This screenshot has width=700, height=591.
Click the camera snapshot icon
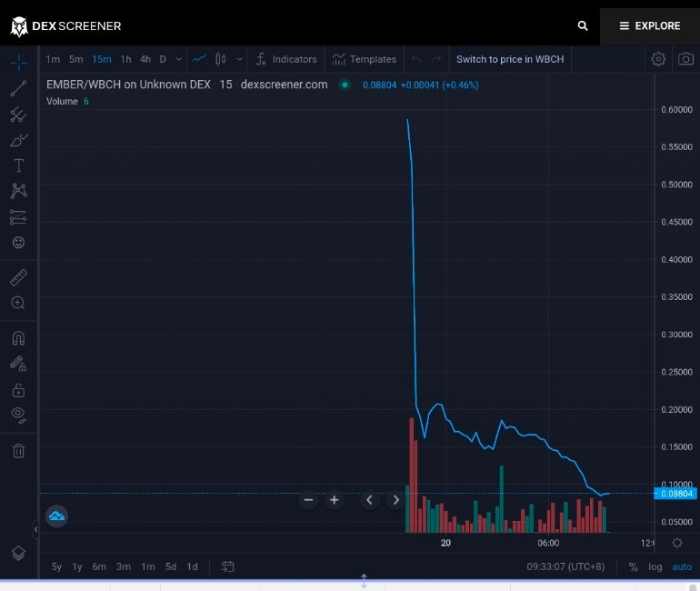[685, 59]
